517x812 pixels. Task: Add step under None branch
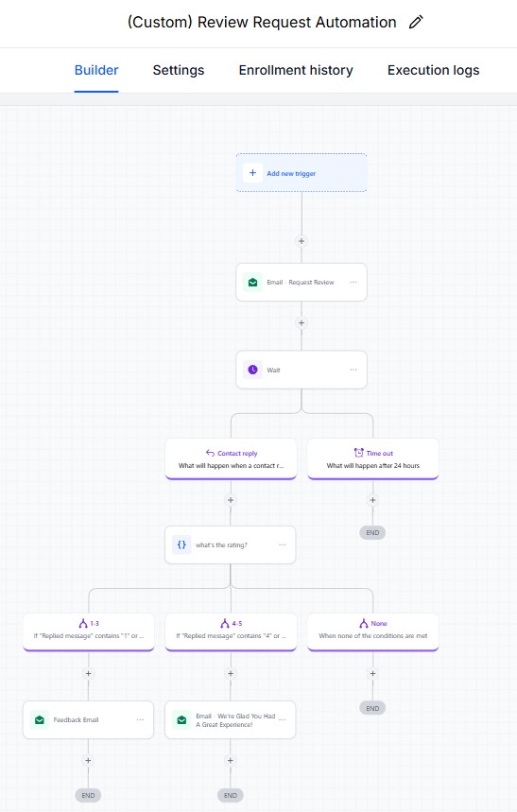[x=372, y=673]
